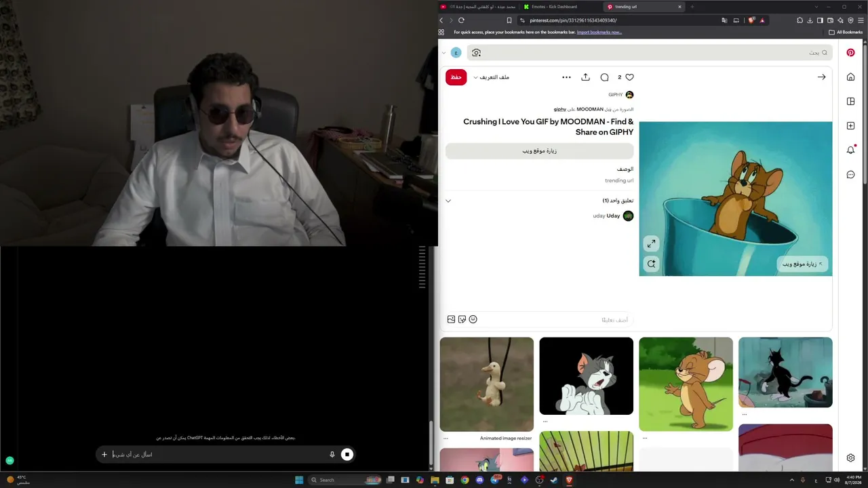Image resolution: width=868 pixels, height=488 pixels.
Task: Stop the ChatGPT response
Action: point(347,455)
